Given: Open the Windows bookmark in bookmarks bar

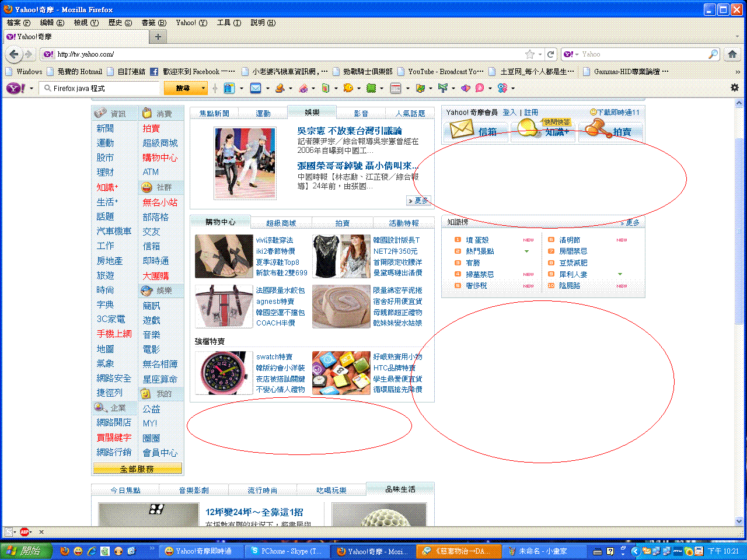Looking at the screenshot, I should point(24,72).
